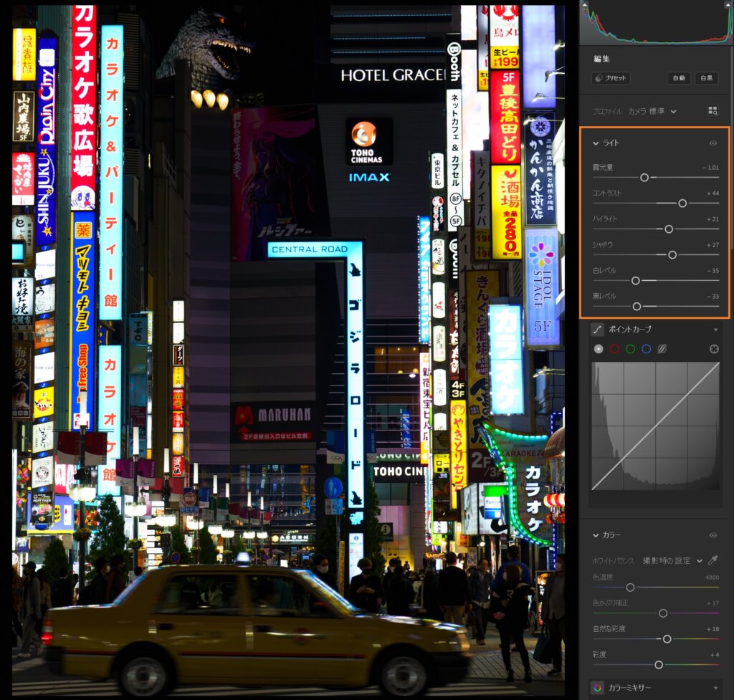Select the green curve channel circle
This screenshot has height=700, width=734.
[631, 349]
